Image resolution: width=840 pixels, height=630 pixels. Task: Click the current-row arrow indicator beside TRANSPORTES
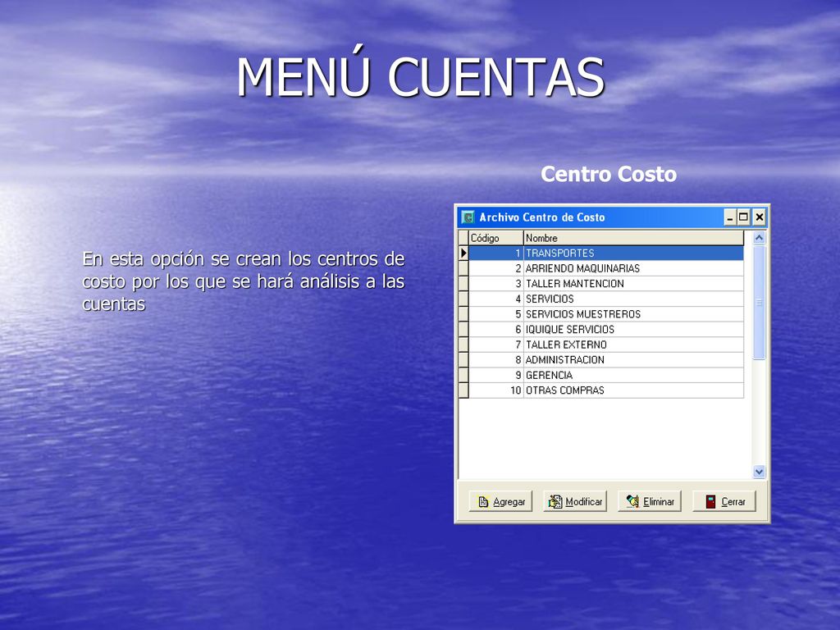(x=464, y=253)
